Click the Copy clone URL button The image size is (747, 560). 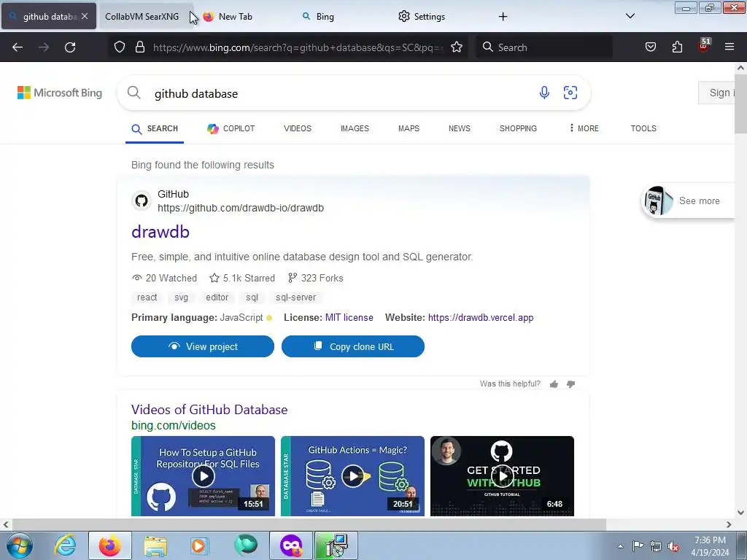pyautogui.click(x=352, y=346)
